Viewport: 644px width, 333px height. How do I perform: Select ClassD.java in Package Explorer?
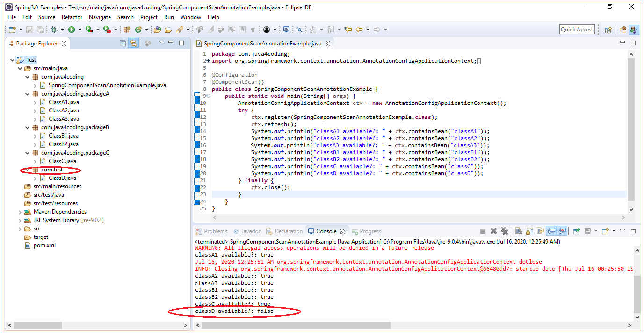point(58,178)
